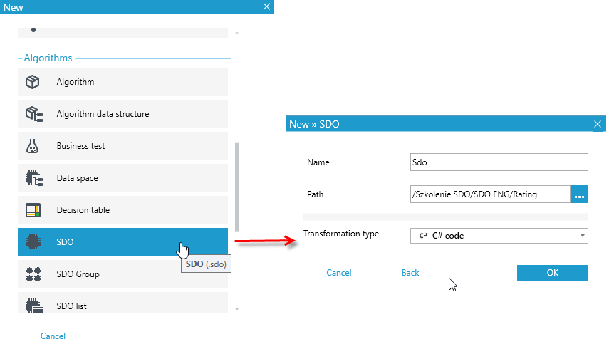Click the Decision table grid icon
This screenshot has width=609, height=364.
(x=33, y=210)
